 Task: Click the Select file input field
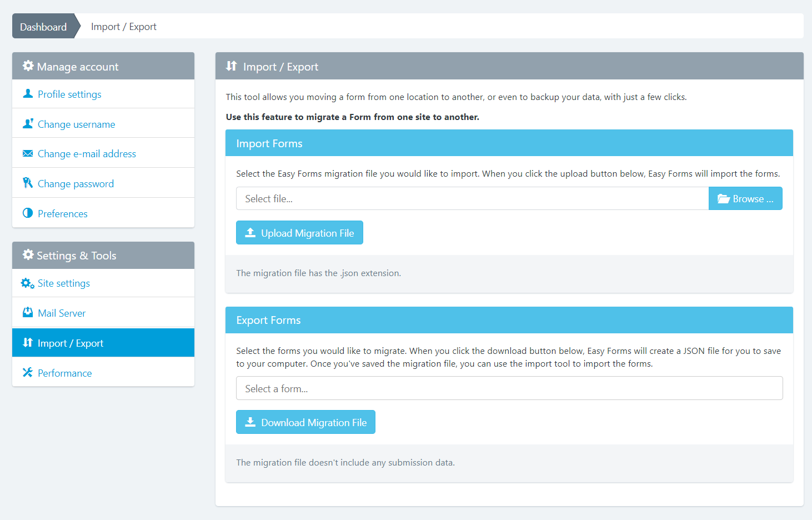point(472,199)
